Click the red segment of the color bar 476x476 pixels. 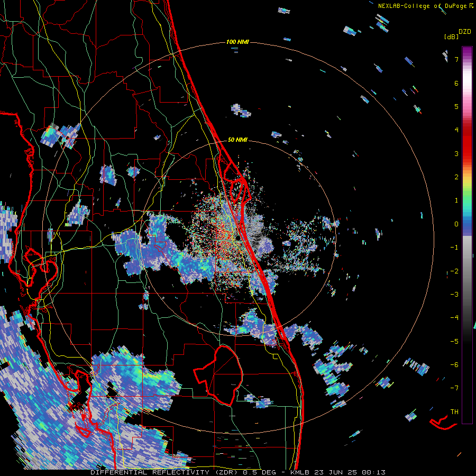coord(467,143)
